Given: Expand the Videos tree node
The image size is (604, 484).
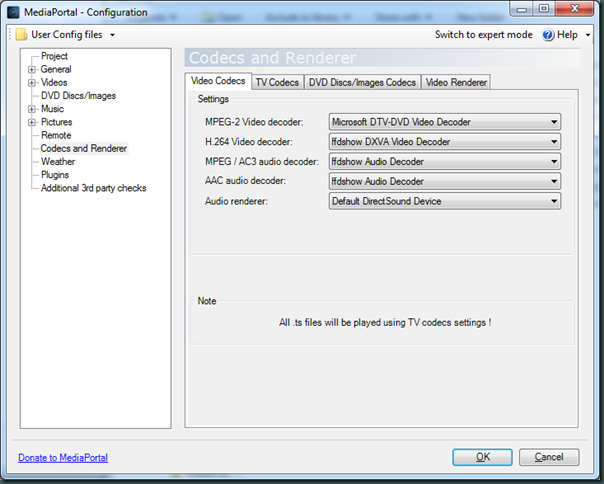Looking at the screenshot, I should tap(32, 83).
